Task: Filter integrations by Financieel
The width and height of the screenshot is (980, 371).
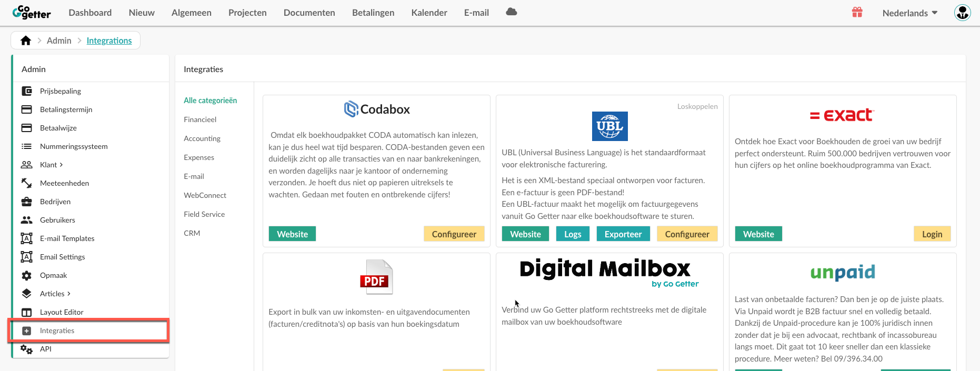Action: [200, 119]
